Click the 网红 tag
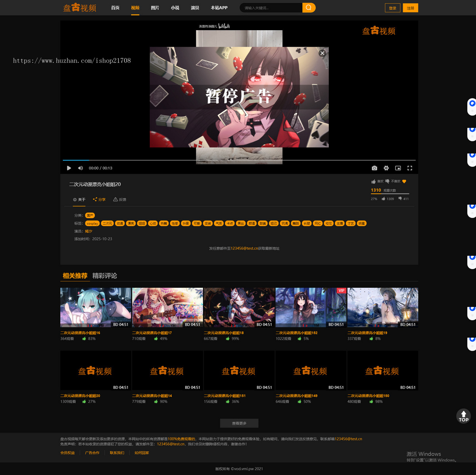Viewport: 476px width, 475px height. (317, 223)
